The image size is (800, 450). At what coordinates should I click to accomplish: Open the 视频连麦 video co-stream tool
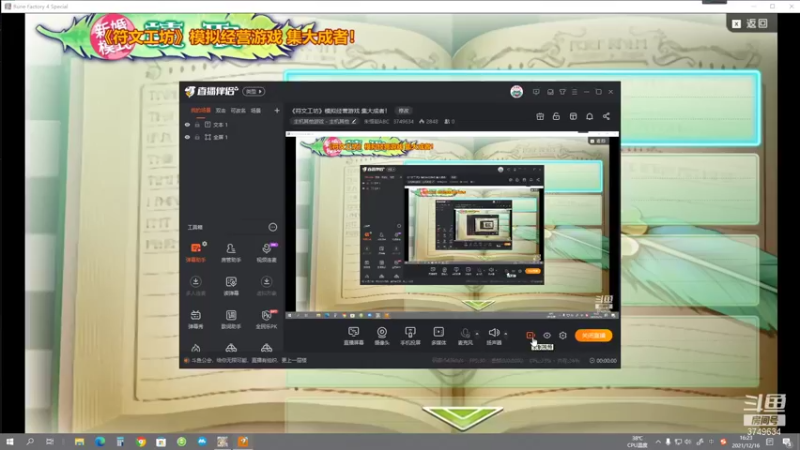click(266, 252)
